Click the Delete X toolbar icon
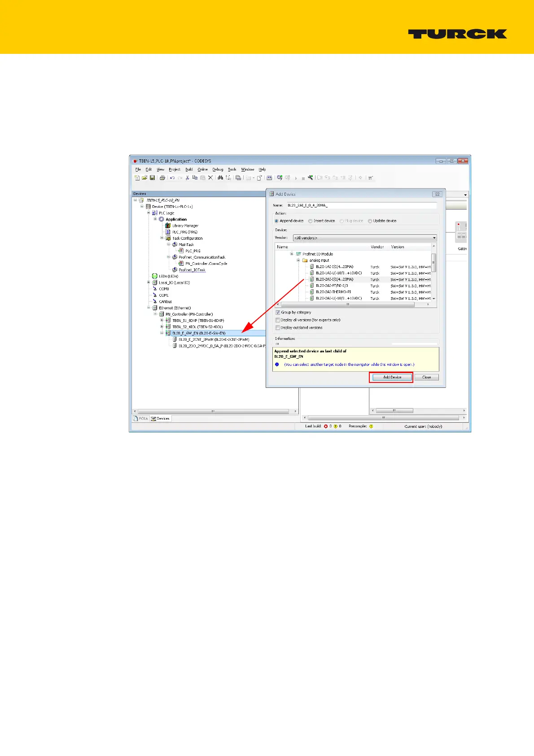Screen dimensions: 534x756 click(x=210, y=178)
